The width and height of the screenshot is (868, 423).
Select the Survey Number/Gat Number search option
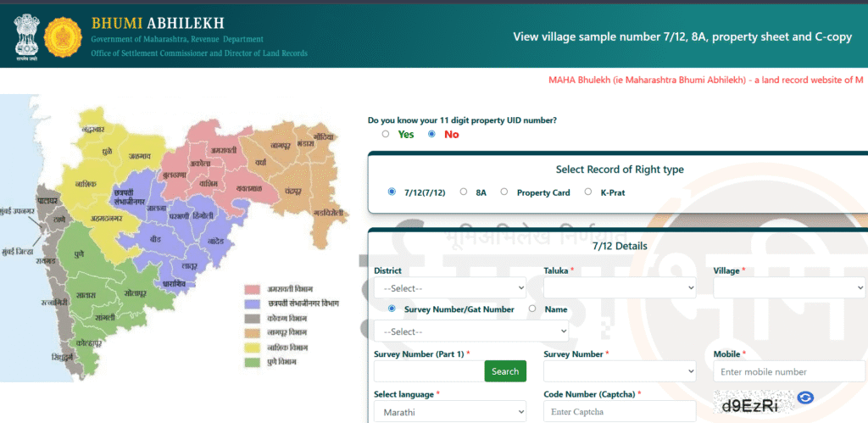392,309
